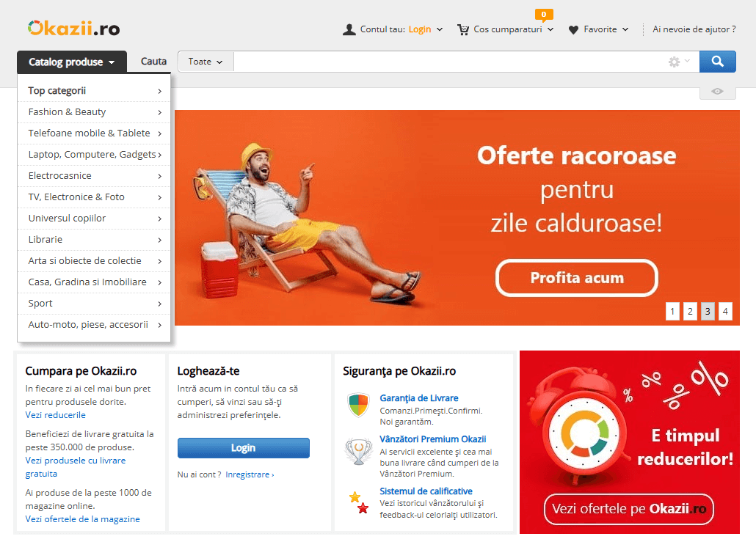Select Librarie category

94,239
